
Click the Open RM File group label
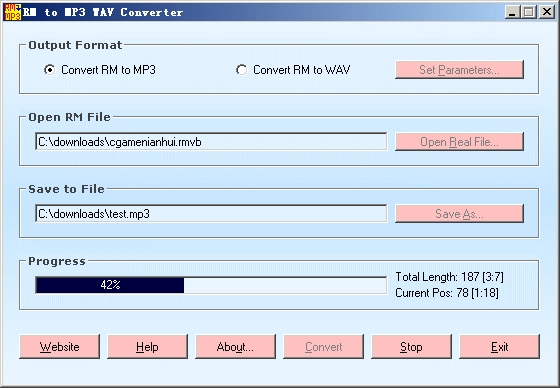point(69,117)
